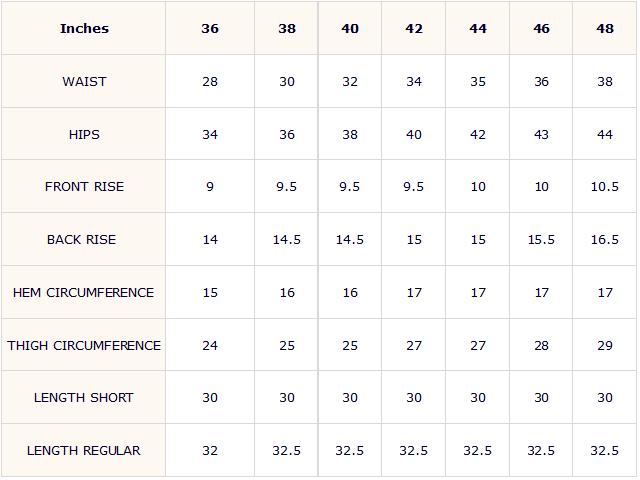Select the thigh circumference value 29 cell

point(604,345)
